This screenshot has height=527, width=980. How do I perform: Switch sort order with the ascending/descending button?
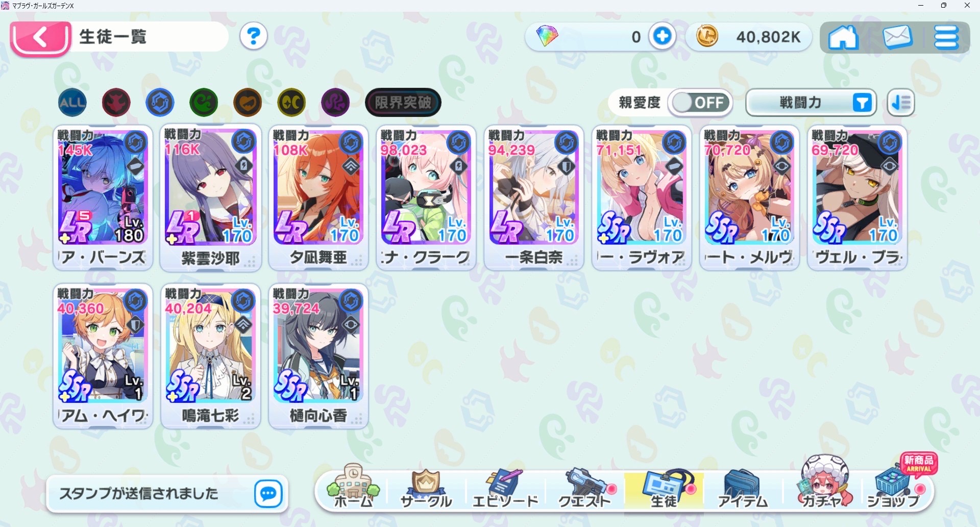click(901, 103)
